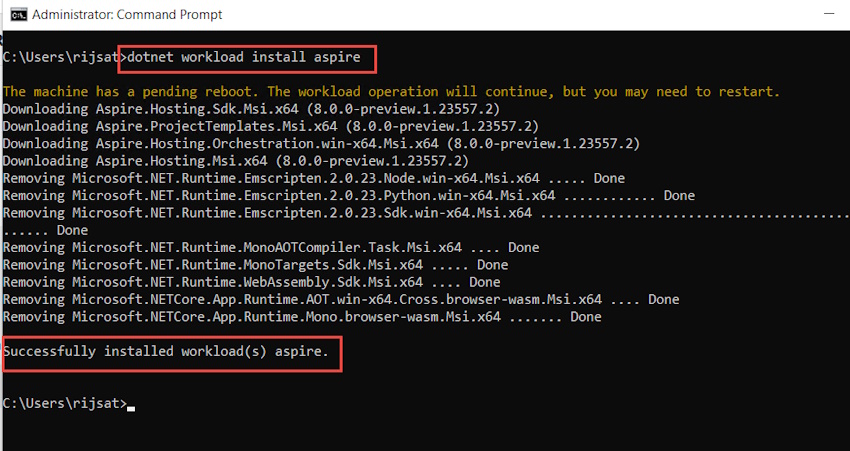
Task: Click the WebAssembly.Sdk removal line
Action: tap(251, 282)
